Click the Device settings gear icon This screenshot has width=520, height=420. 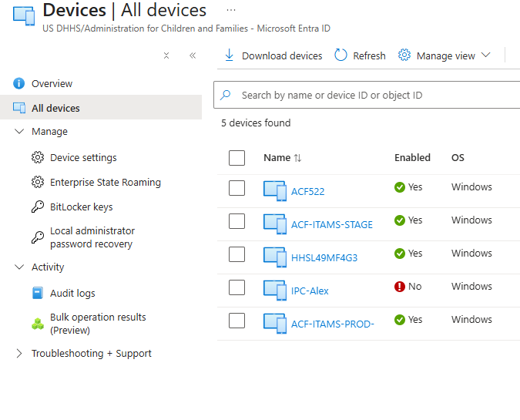tap(37, 158)
